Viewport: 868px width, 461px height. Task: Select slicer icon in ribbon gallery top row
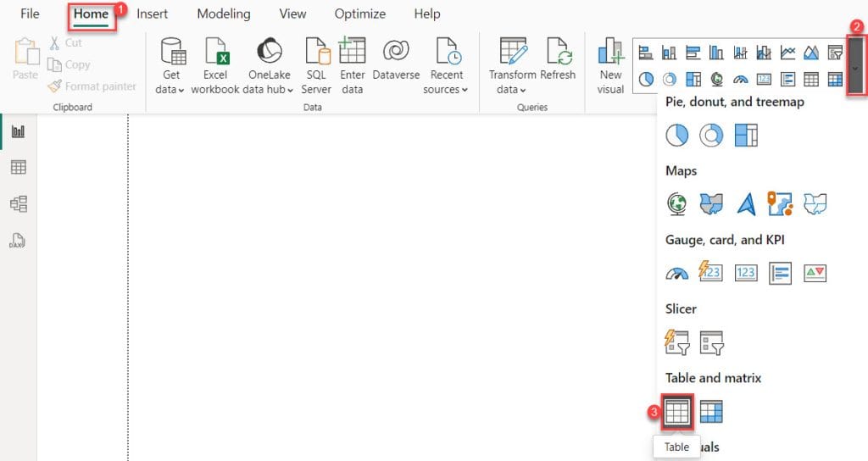coord(835,53)
